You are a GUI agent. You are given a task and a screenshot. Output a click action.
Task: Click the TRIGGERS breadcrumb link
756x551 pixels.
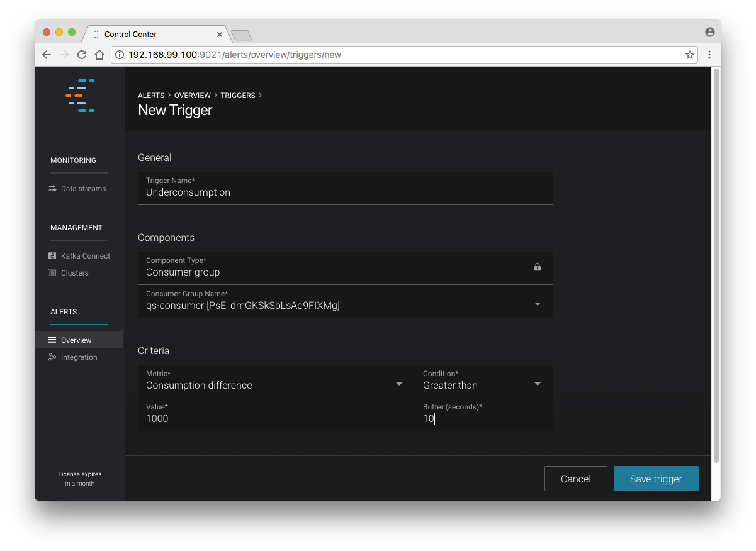tap(238, 96)
